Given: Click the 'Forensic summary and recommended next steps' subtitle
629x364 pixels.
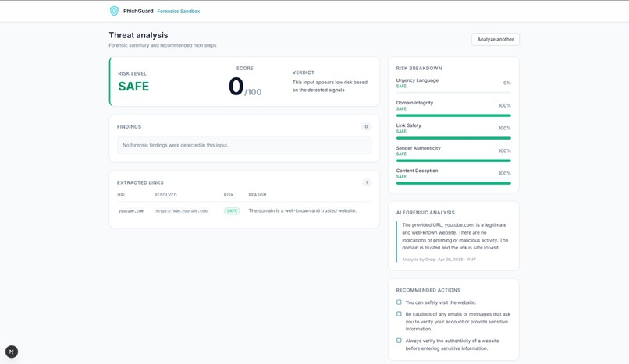Looking at the screenshot, I should pyautogui.click(x=162, y=45).
